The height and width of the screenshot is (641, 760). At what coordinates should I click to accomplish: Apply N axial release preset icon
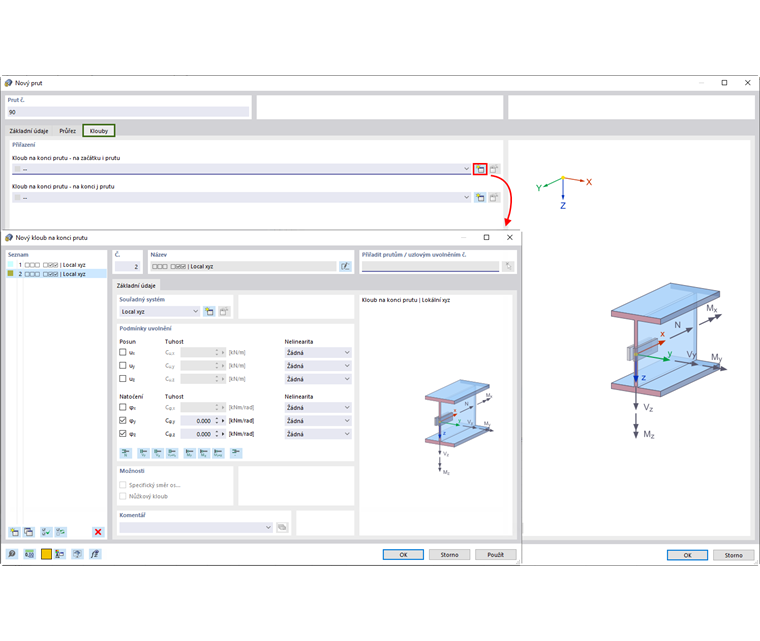pos(126,453)
